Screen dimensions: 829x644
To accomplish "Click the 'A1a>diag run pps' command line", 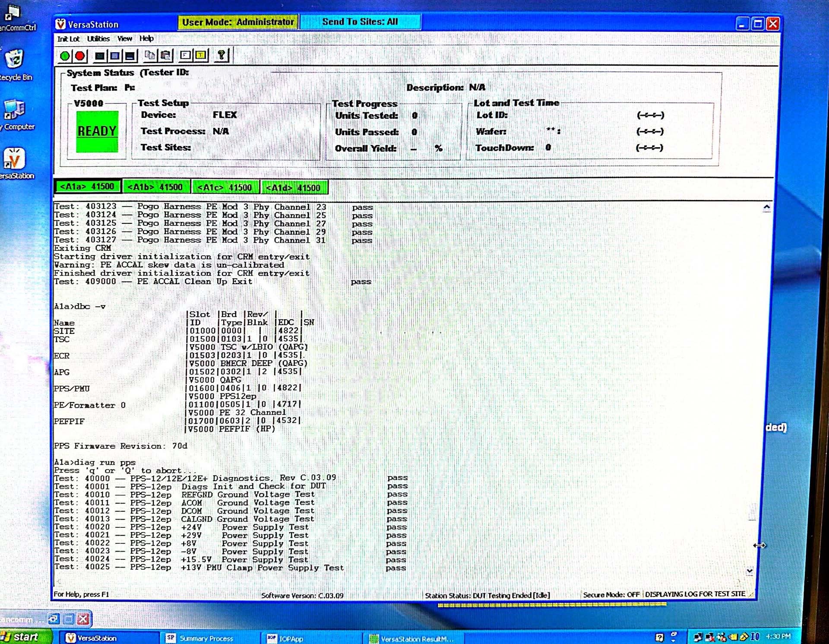I will 95,462.
